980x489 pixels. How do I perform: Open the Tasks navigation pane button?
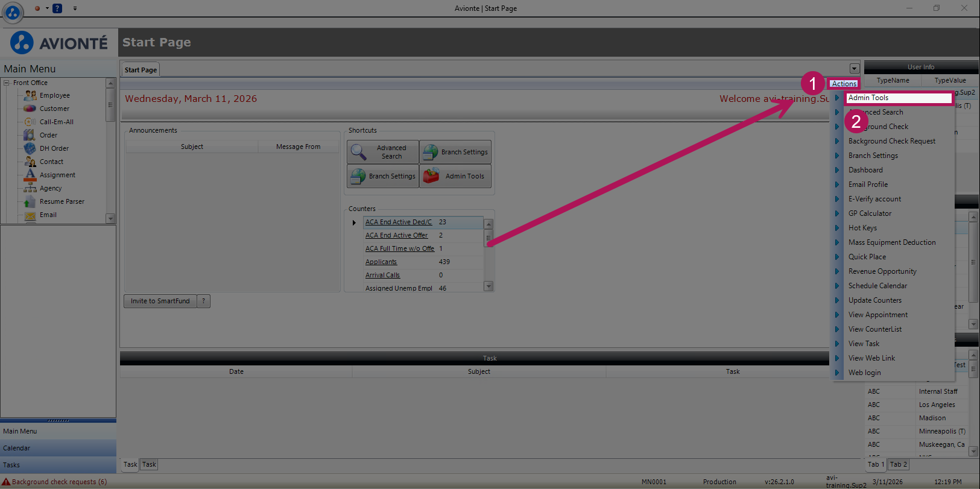click(x=58, y=465)
